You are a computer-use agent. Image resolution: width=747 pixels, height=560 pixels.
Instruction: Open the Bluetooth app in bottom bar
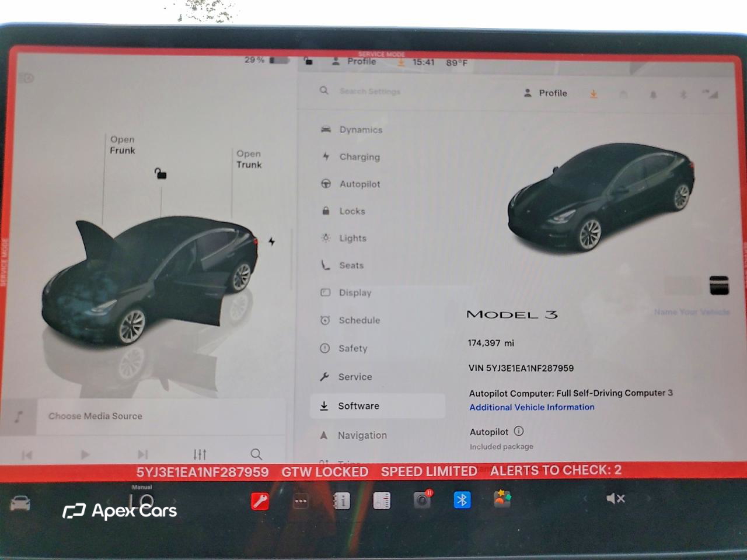(462, 500)
